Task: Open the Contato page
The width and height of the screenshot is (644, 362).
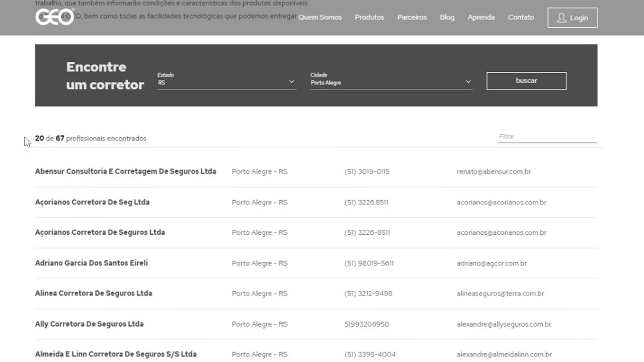Action: [x=521, y=17]
